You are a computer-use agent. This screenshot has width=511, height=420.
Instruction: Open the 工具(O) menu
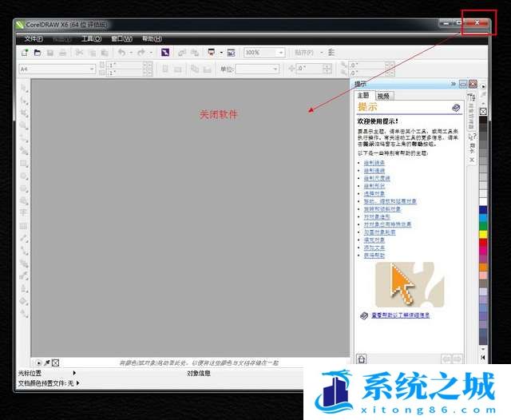click(x=91, y=39)
